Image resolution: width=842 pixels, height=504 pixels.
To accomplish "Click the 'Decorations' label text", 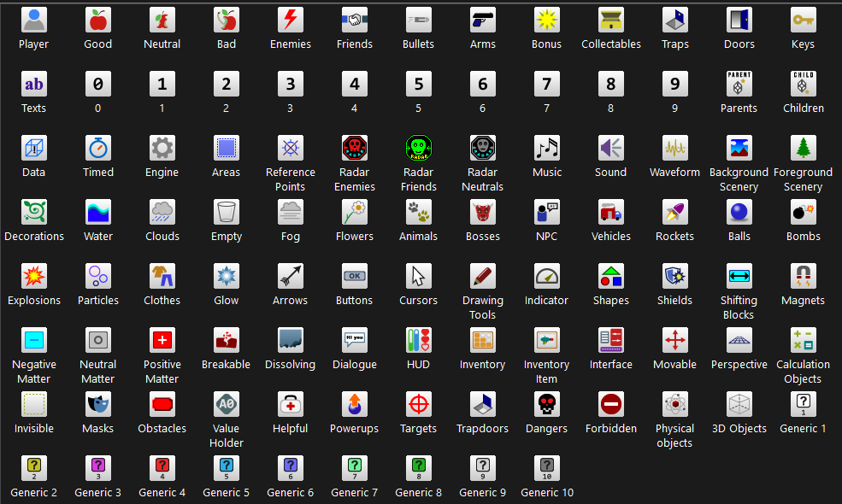I will coord(34,236).
